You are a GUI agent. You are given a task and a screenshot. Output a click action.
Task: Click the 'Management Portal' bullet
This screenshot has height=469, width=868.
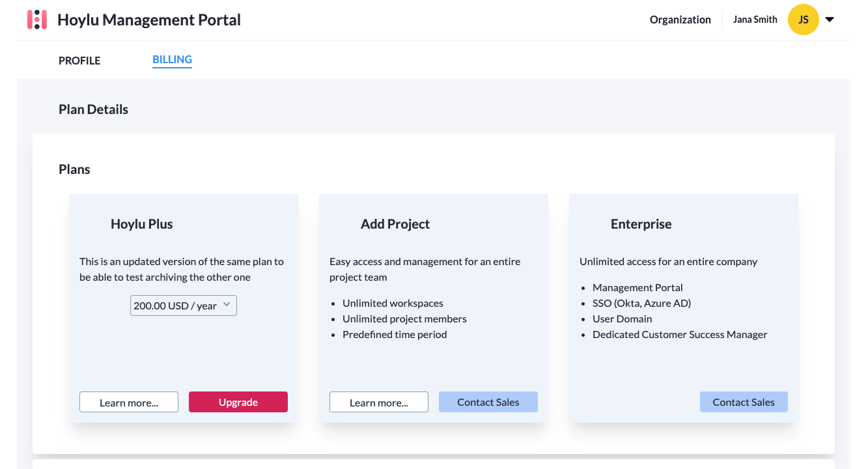[637, 287]
